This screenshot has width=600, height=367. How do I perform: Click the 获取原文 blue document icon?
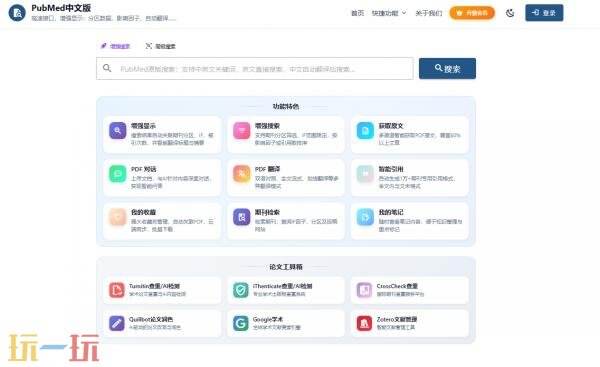[x=365, y=130]
